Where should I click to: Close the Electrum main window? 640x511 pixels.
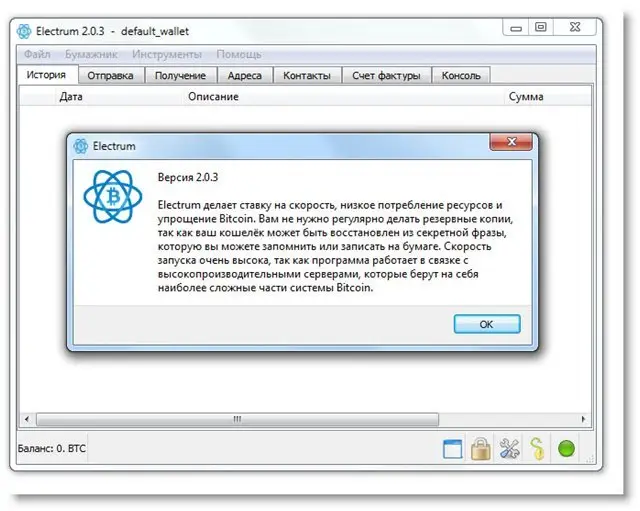[575, 28]
